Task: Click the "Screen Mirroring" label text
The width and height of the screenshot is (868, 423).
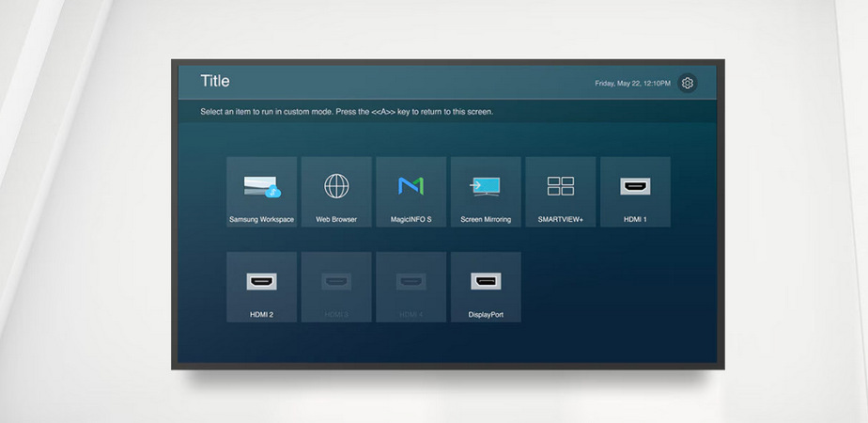Action: (486, 220)
